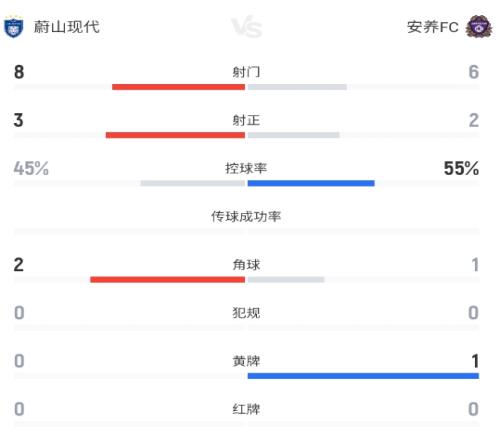Select the 射正 stat label
This screenshot has height=440, width=500.
point(246,120)
